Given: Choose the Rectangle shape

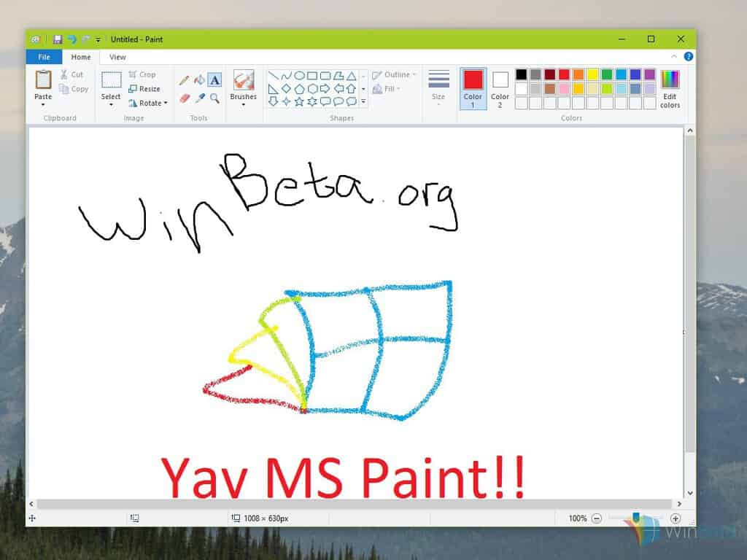Looking at the screenshot, I should 312,75.
